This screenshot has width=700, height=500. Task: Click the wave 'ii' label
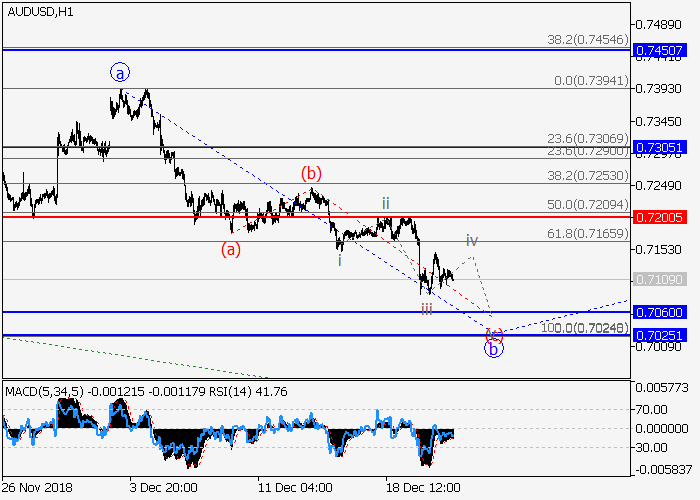pos(385,201)
